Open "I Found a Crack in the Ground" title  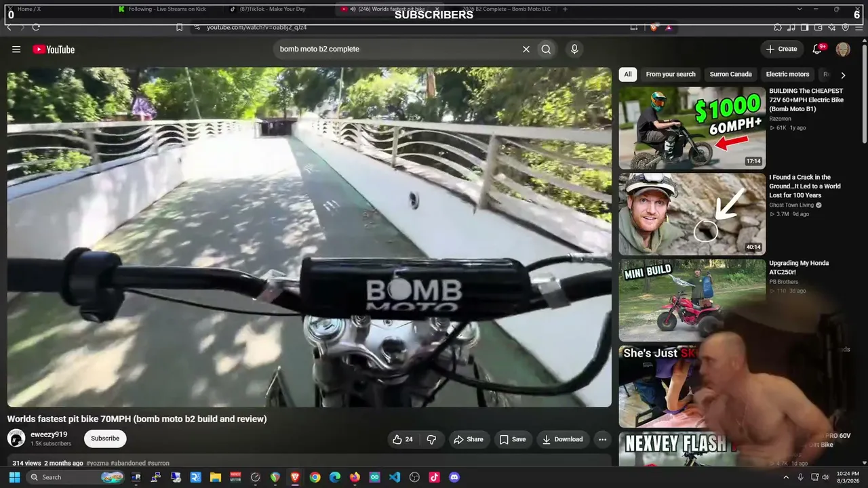[x=805, y=186]
